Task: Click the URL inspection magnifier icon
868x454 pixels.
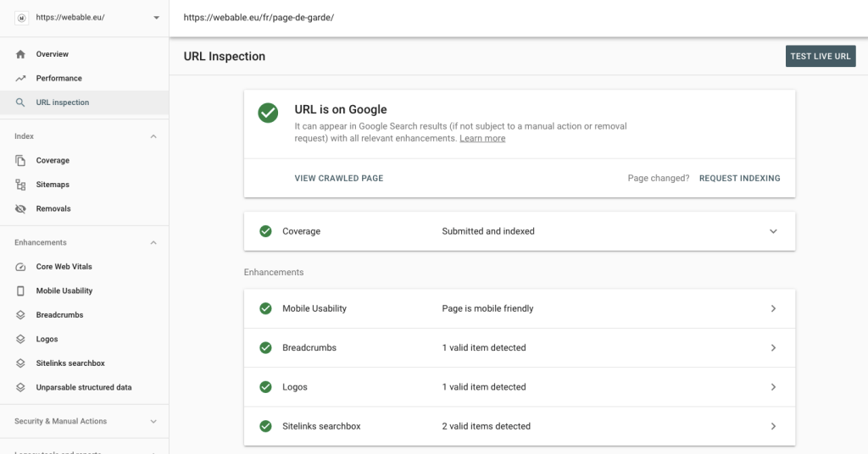Action: pyautogui.click(x=20, y=102)
